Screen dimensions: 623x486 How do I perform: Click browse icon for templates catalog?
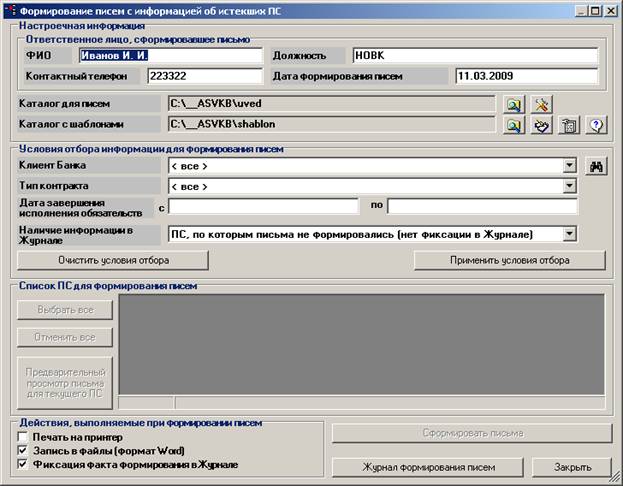pyautogui.click(x=514, y=125)
